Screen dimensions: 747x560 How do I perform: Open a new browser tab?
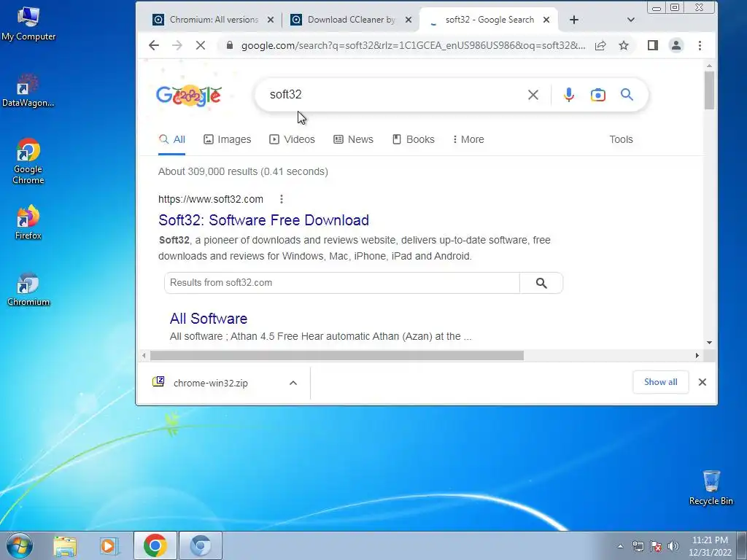pyautogui.click(x=574, y=20)
